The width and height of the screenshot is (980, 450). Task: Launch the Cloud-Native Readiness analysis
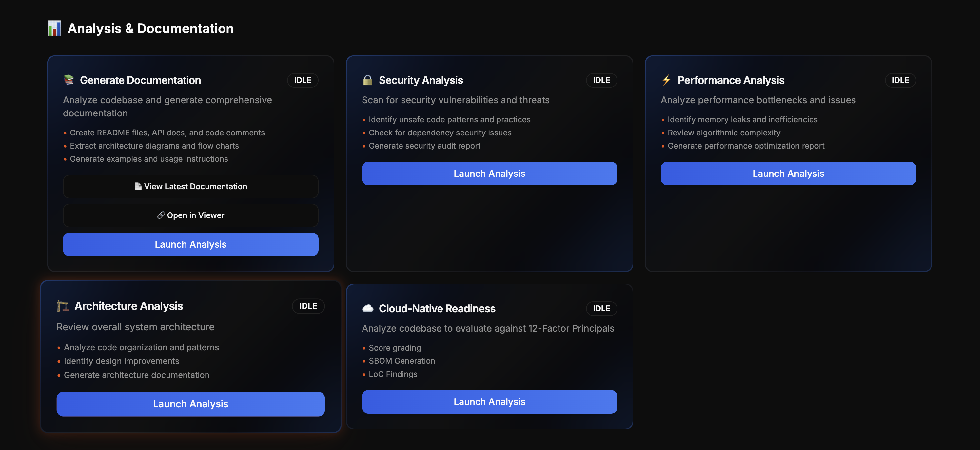pyautogui.click(x=489, y=401)
